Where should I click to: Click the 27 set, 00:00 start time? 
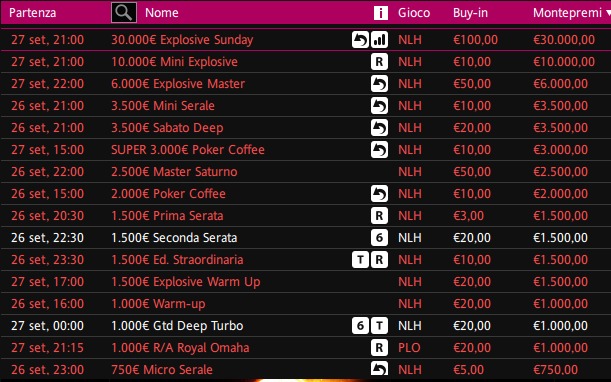pyautogui.click(x=47, y=326)
